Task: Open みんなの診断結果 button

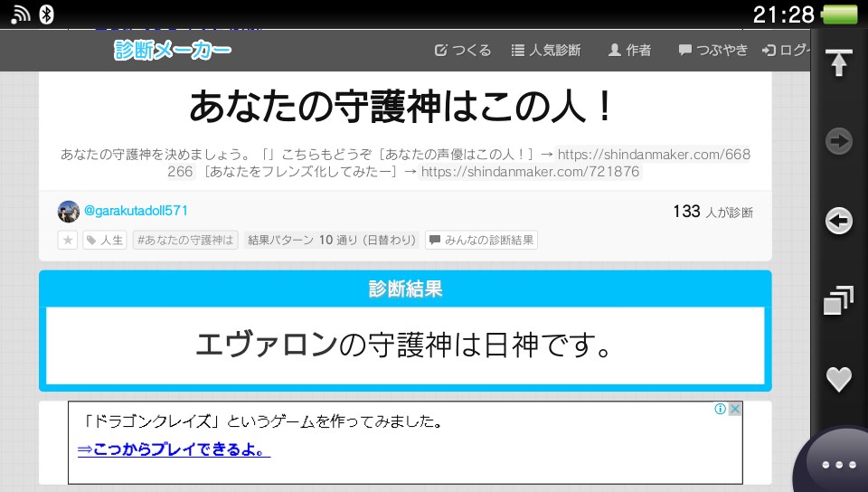Action: coord(481,241)
